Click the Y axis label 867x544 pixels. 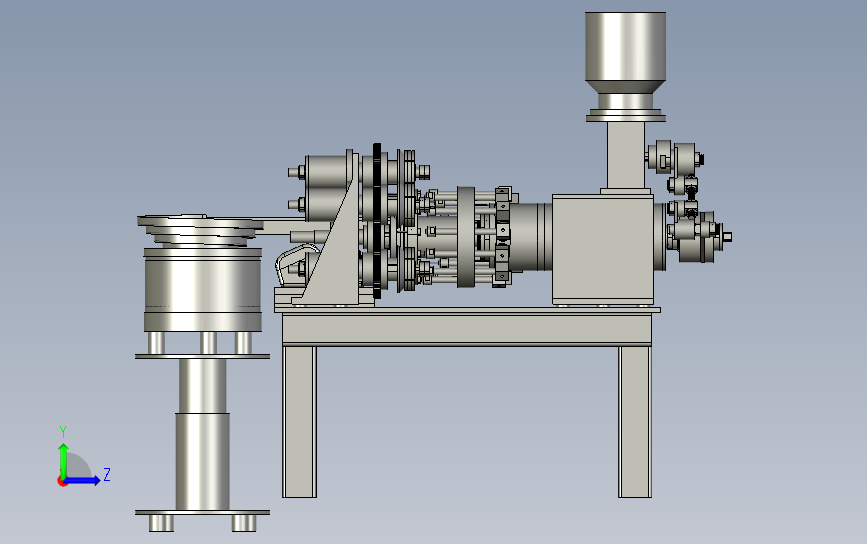click(62, 432)
